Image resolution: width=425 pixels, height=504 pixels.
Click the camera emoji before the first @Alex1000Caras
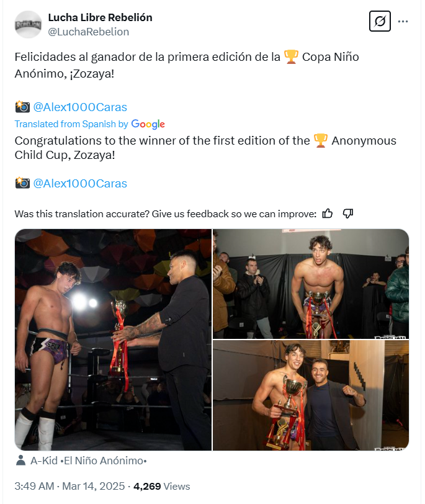22,107
